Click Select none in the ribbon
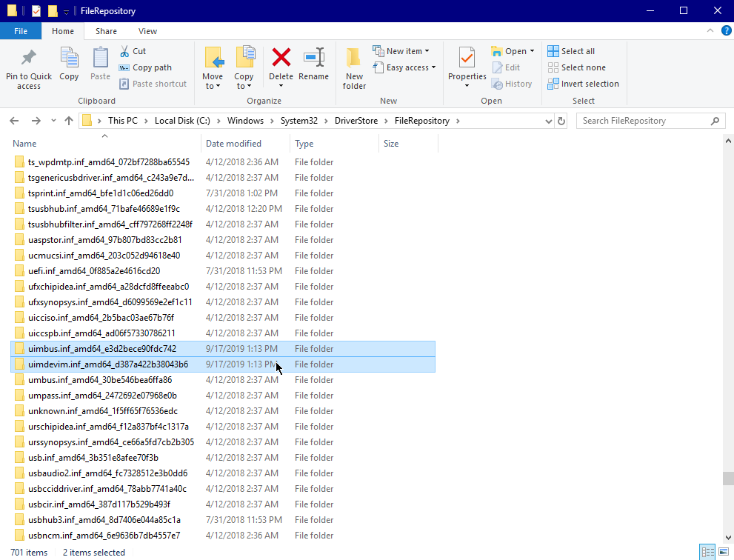Viewport: 734px width, 560px height. (x=577, y=67)
